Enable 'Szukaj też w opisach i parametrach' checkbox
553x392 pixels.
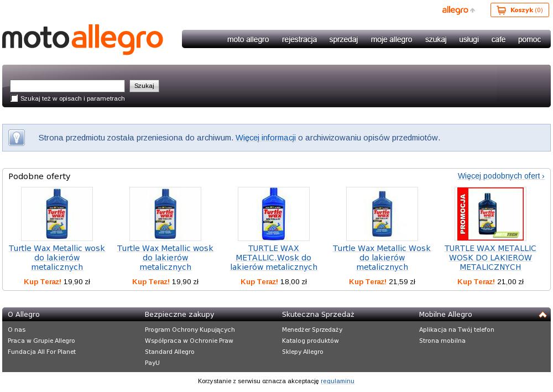pyautogui.click(x=14, y=98)
